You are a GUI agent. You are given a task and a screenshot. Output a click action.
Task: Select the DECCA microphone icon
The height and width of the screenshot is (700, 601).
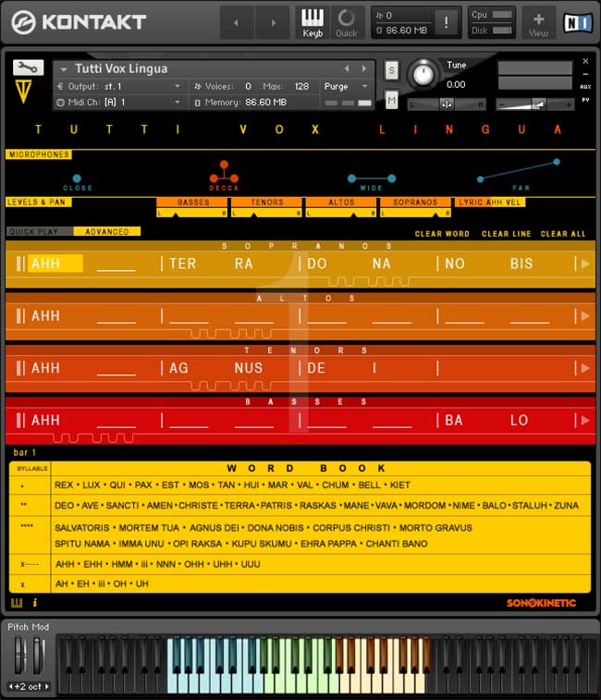(223, 173)
